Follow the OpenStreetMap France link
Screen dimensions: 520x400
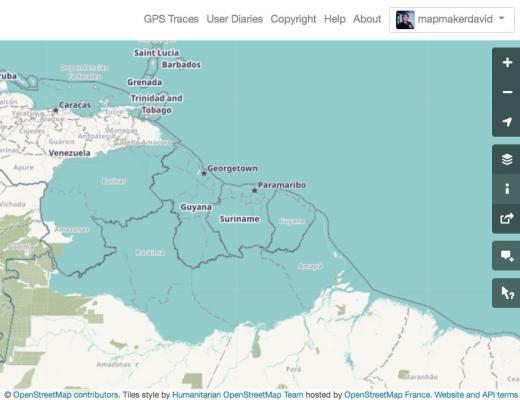click(387, 395)
